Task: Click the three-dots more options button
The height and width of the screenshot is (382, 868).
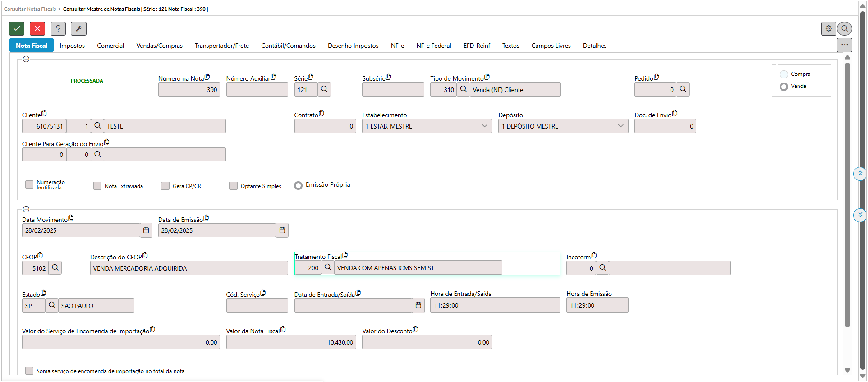Action: 844,45
